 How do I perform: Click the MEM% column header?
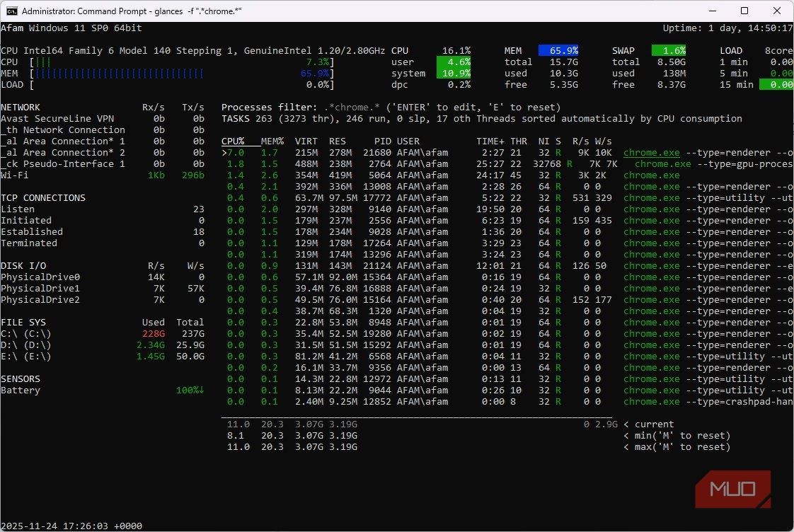272,141
